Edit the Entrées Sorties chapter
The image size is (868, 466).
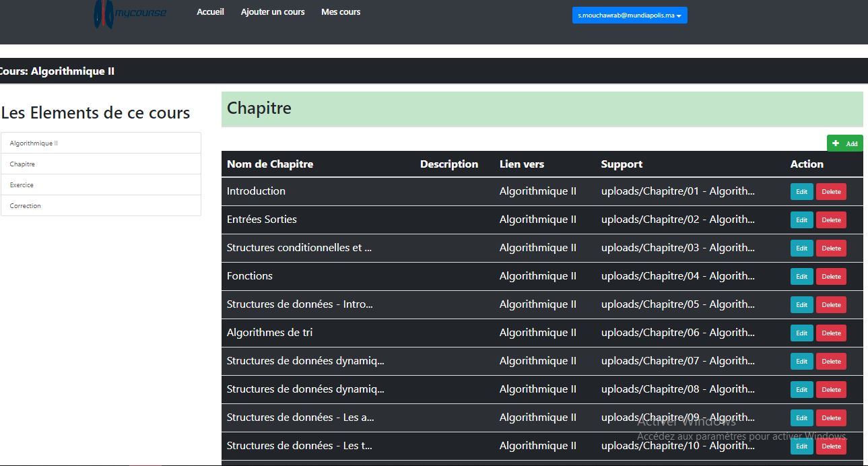click(801, 220)
